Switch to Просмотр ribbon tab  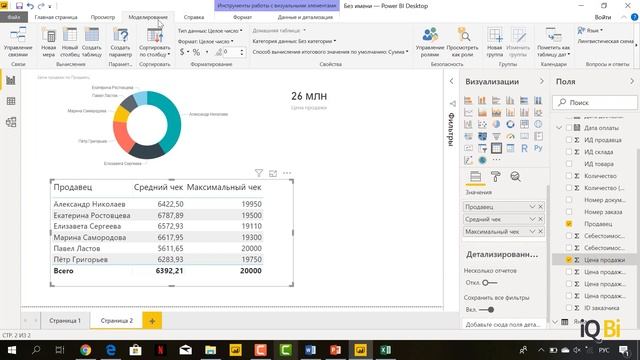click(103, 17)
